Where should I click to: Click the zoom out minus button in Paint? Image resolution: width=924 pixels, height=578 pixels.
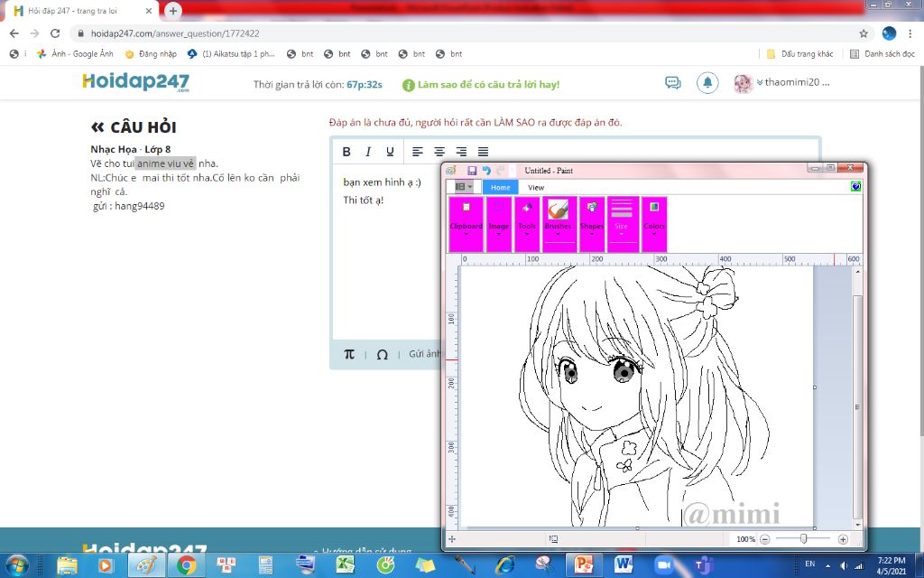[x=764, y=539]
